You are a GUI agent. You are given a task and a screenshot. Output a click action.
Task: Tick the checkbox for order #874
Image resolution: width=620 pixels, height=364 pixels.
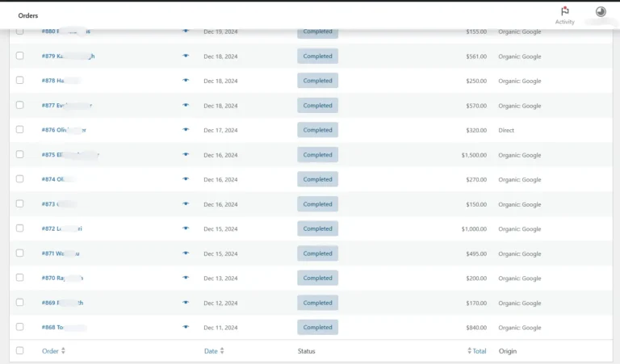point(20,179)
